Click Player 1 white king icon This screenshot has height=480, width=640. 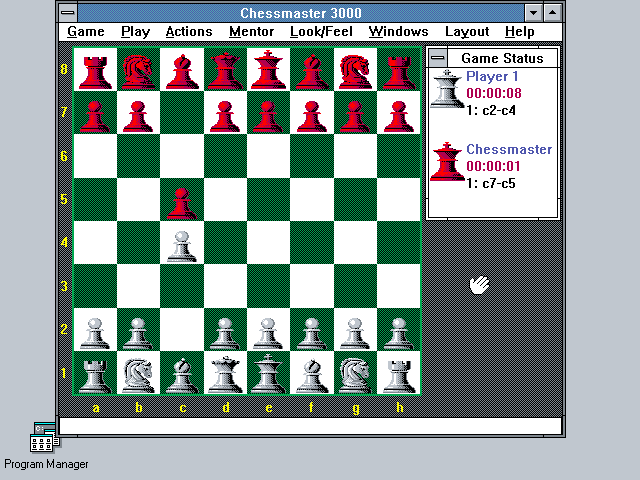coord(447,90)
